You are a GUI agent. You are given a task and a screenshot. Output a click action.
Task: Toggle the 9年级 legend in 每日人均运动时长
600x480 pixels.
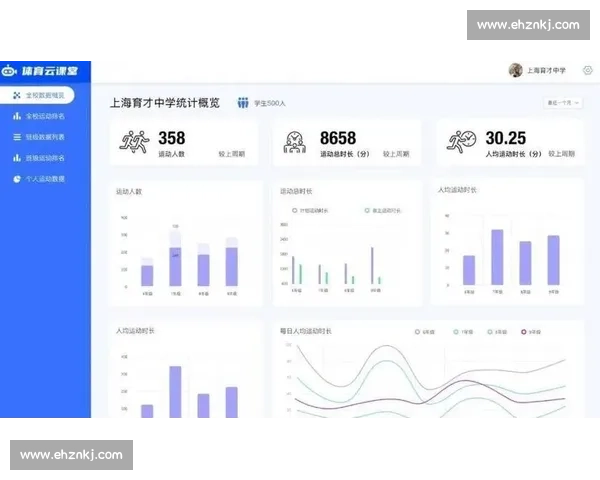(531, 332)
